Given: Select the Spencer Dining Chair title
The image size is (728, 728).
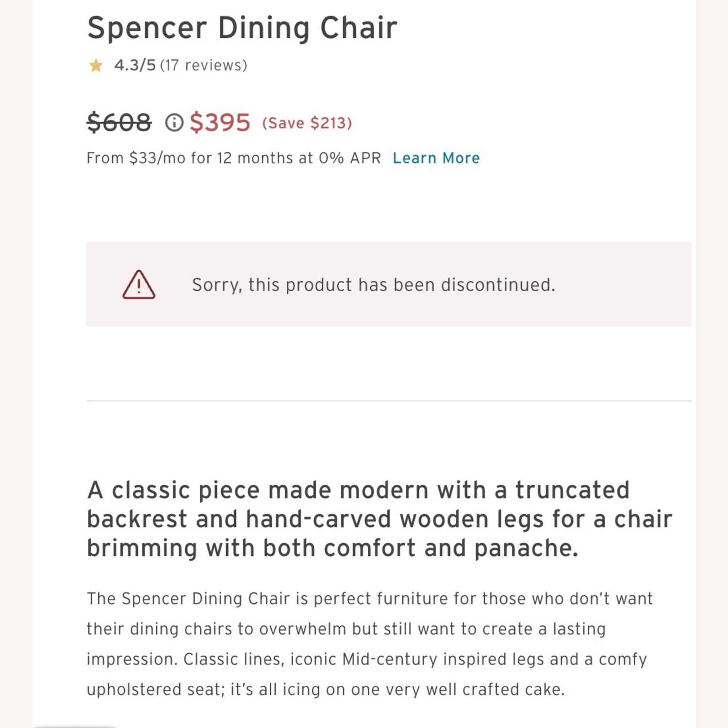Looking at the screenshot, I should click(242, 27).
